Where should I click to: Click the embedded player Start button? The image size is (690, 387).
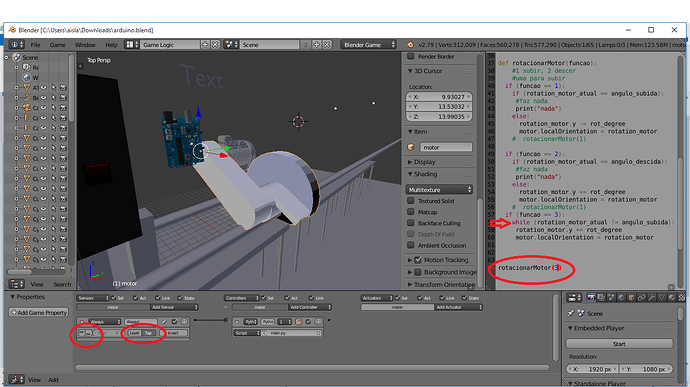tap(619, 344)
